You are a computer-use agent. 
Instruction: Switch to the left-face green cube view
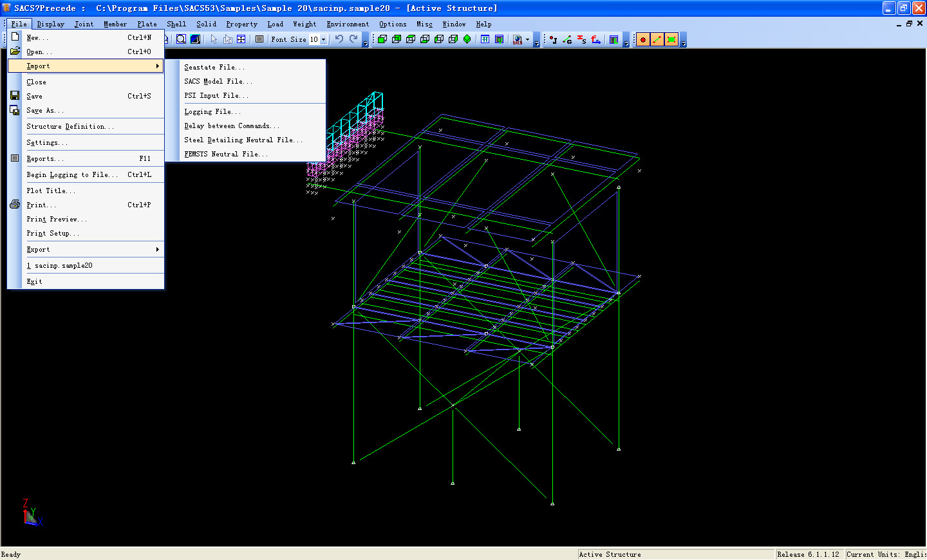(439, 39)
